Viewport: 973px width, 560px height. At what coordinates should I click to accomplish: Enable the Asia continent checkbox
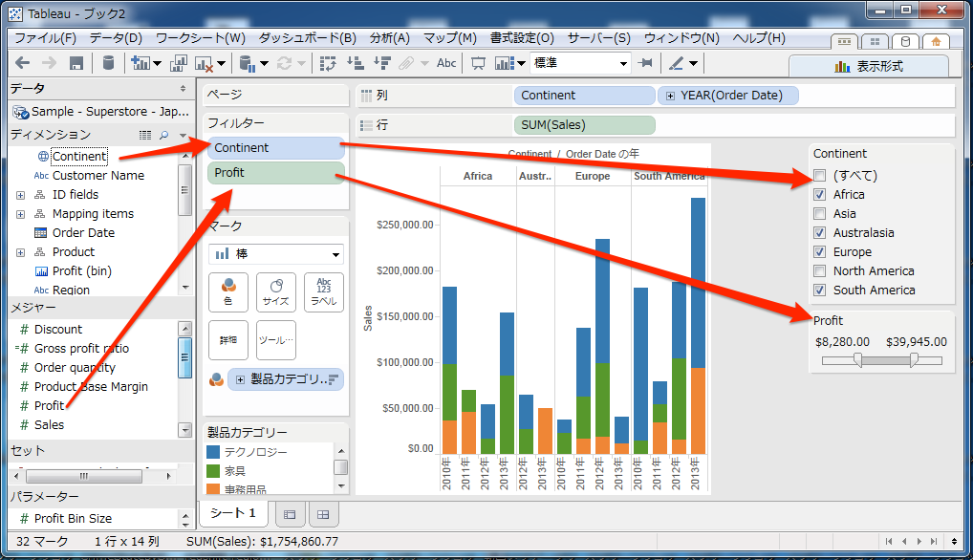coord(821,213)
